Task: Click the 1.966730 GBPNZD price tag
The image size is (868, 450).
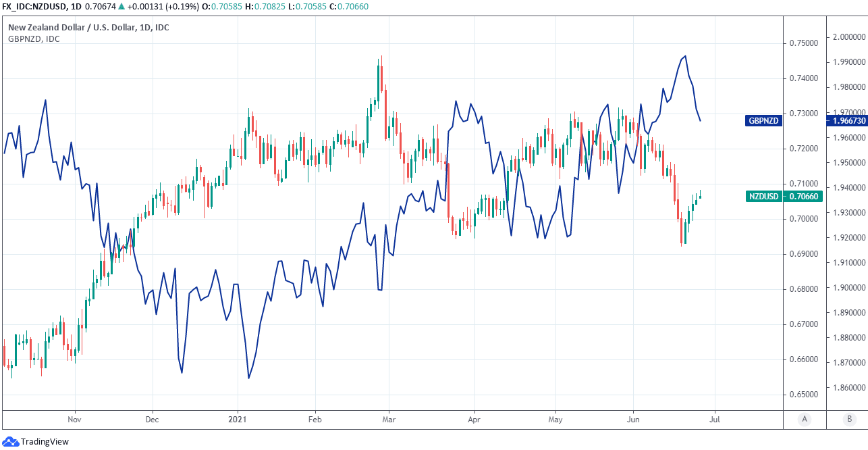Action: [x=846, y=121]
